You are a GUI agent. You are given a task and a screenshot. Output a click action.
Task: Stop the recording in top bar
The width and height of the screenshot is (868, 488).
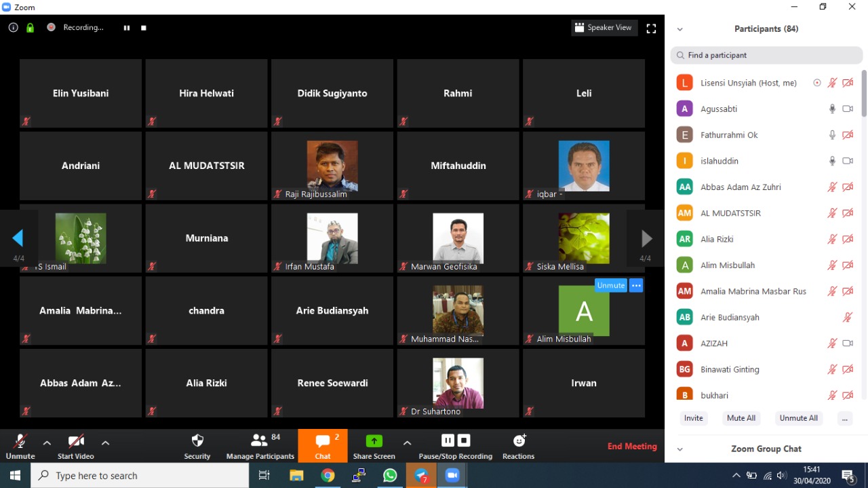tap(144, 28)
